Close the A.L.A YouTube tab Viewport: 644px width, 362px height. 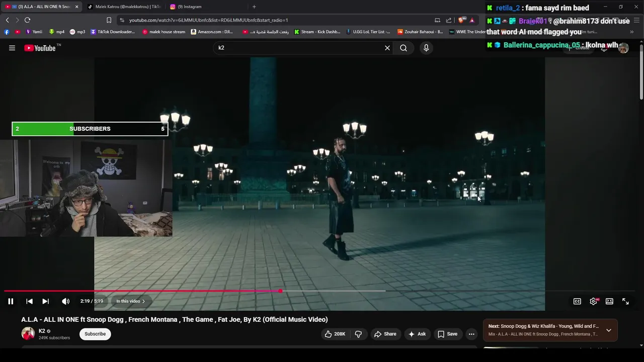(x=76, y=7)
